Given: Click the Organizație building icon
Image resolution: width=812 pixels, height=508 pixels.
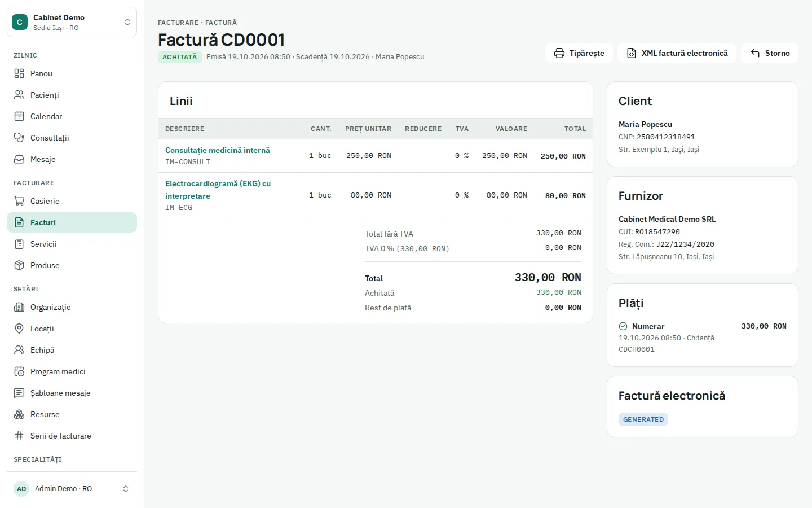Looking at the screenshot, I should point(19,307).
